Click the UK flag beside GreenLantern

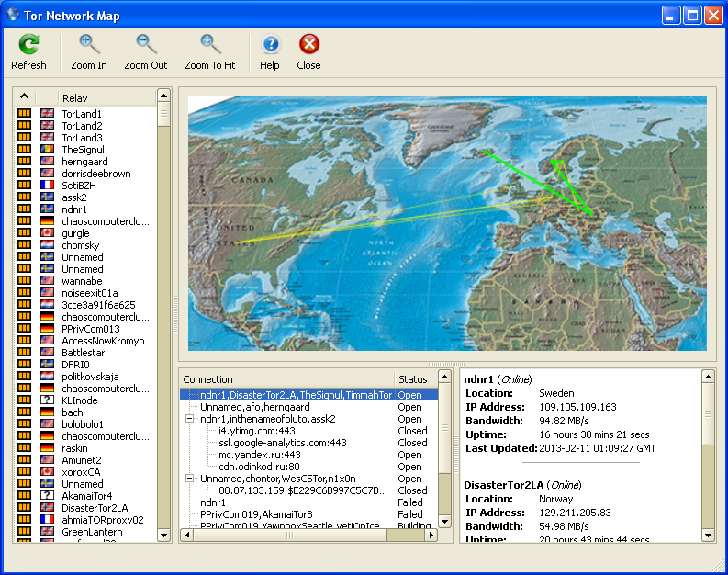point(47,531)
